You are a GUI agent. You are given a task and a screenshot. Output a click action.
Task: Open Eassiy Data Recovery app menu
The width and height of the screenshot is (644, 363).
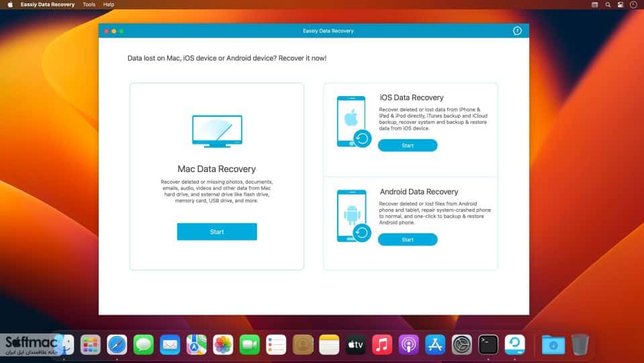[48, 5]
